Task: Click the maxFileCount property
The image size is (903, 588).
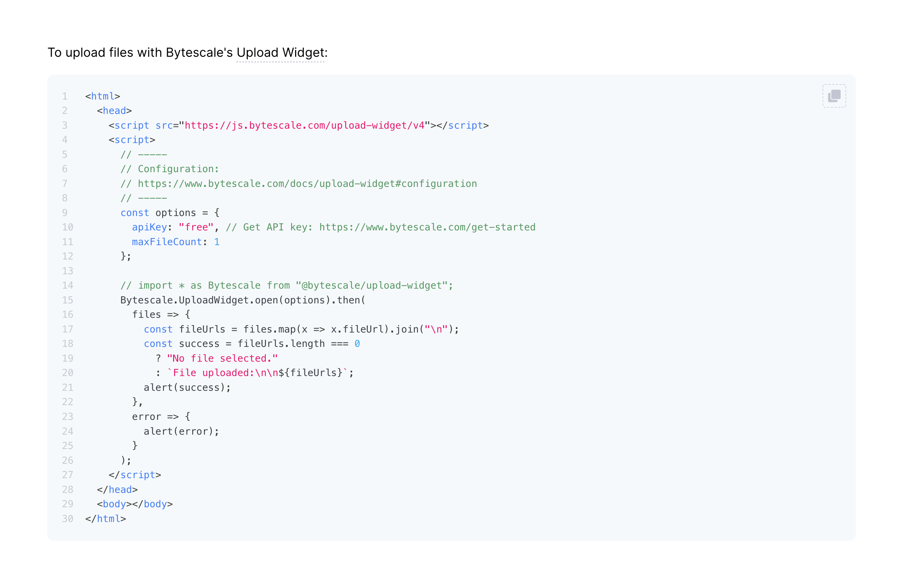Action: tap(167, 242)
